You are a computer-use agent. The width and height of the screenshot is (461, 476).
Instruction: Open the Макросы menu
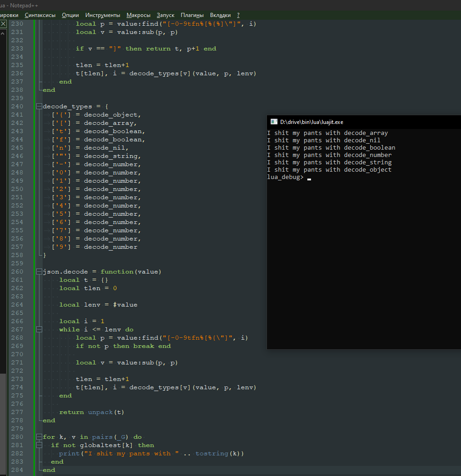point(139,15)
